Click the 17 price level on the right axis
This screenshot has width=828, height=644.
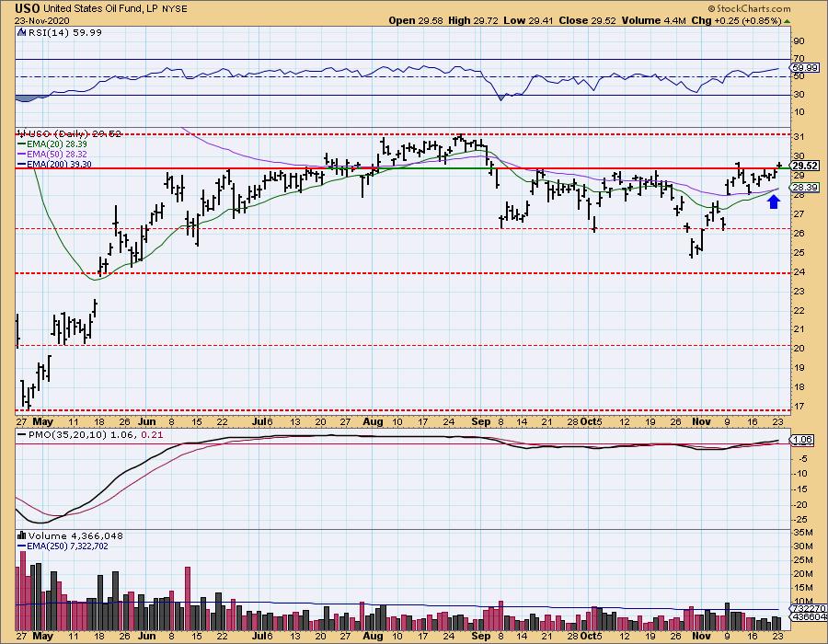[x=799, y=407]
